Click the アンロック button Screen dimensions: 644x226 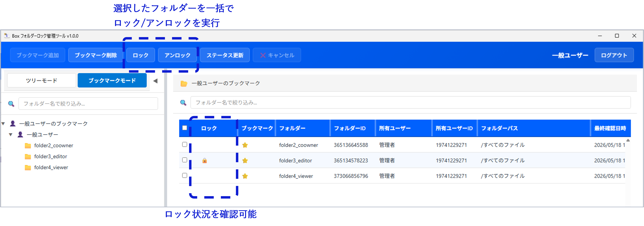tap(177, 55)
